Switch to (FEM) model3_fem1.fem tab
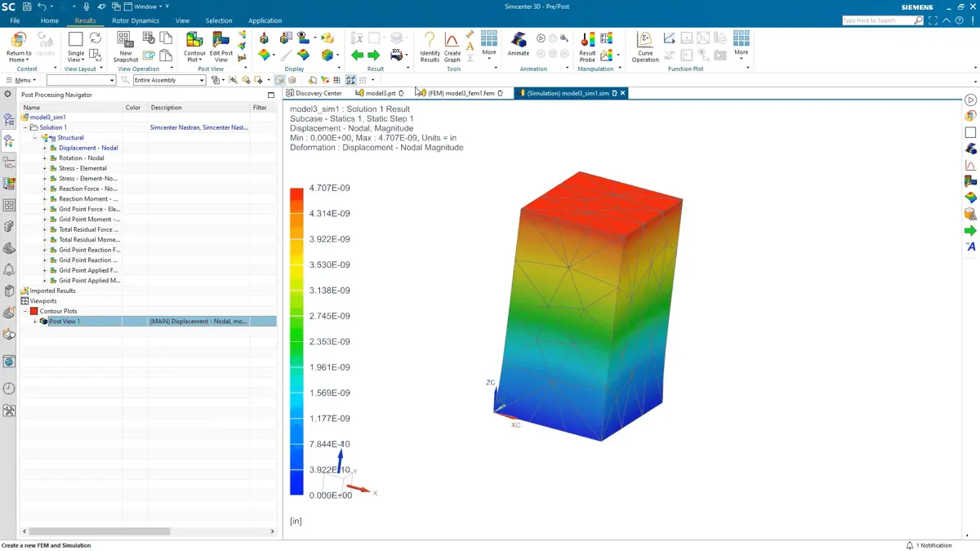The height and width of the screenshot is (551, 980). click(459, 93)
